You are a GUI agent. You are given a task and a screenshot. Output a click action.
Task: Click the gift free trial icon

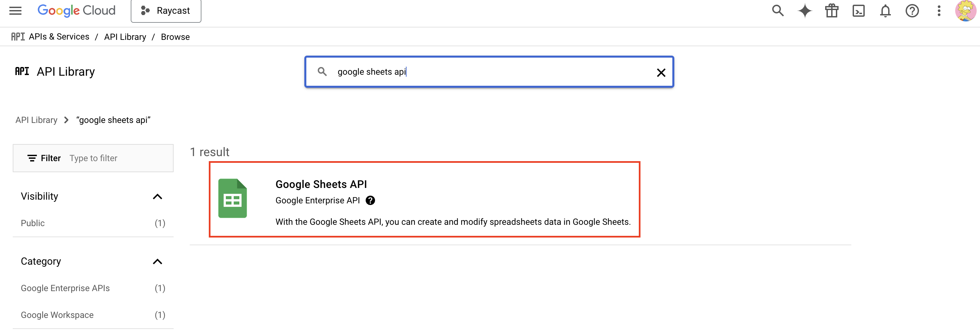[x=832, y=11]
